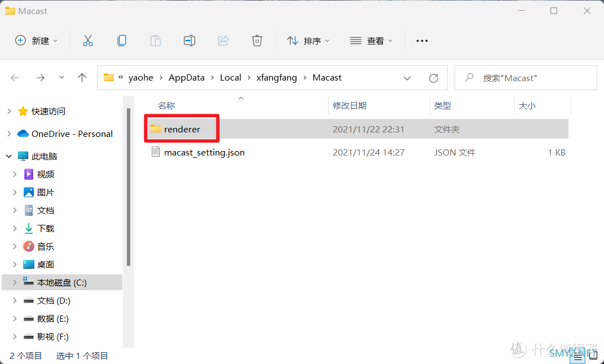Sort by Name (名称) column header

click(x=166, y=105)
